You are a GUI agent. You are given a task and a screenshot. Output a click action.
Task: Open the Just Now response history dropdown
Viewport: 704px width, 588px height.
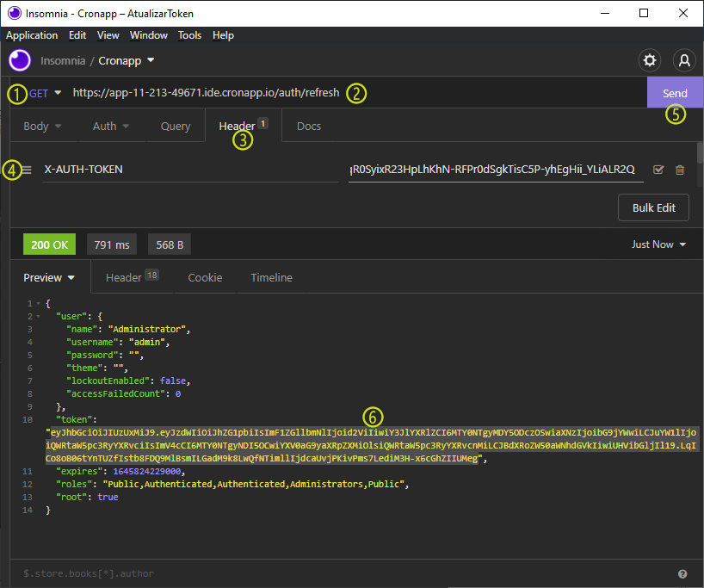[x=658, y=244]
